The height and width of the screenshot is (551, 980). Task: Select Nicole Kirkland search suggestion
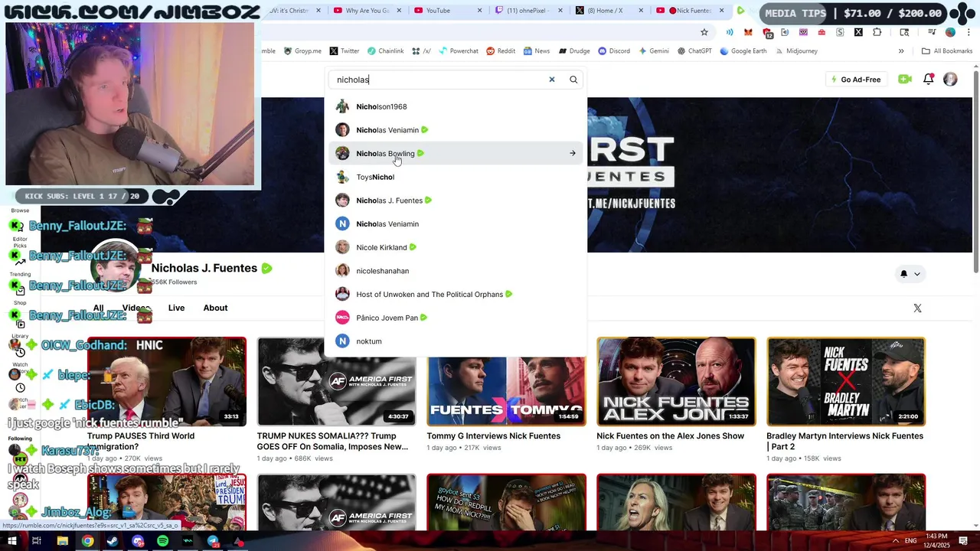point(456,247)
